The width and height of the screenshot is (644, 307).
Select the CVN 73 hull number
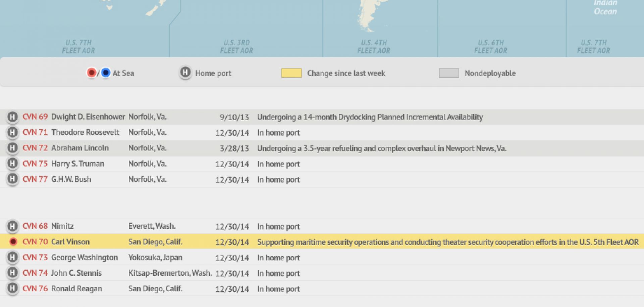(x=35, y=257)
